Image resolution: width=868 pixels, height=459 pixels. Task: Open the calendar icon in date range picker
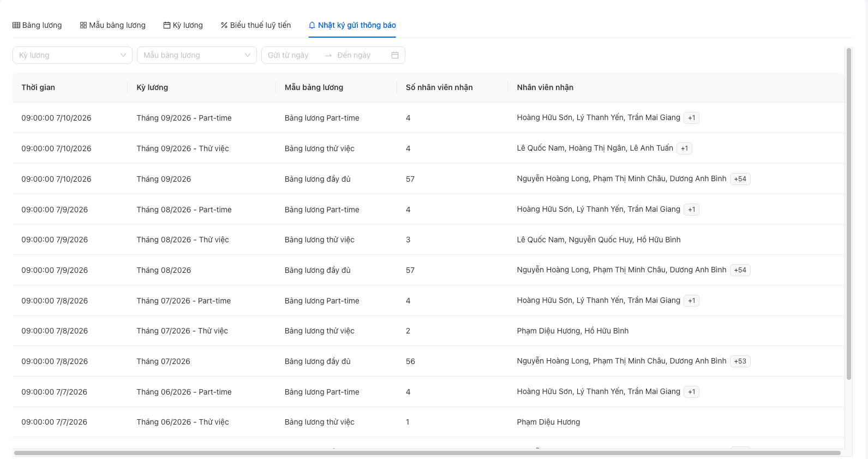(x=395, y=55)
